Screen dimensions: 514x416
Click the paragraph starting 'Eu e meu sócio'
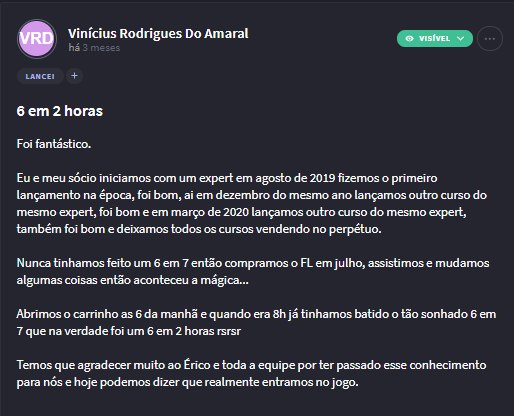click(252, 203)
